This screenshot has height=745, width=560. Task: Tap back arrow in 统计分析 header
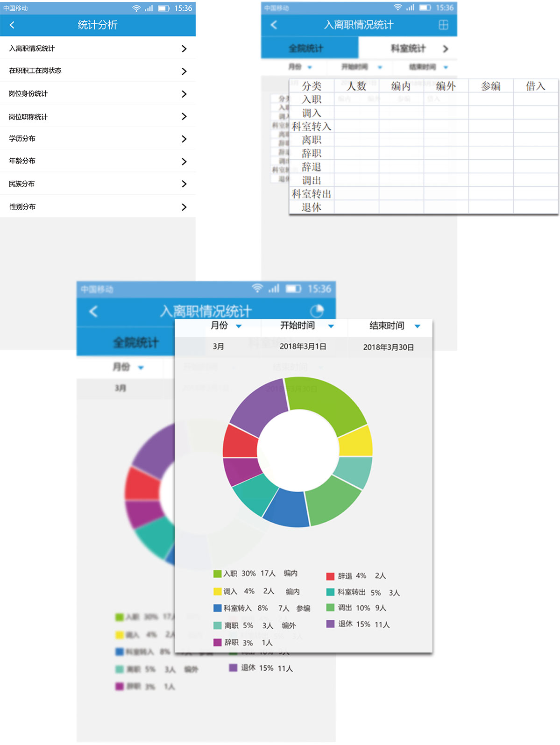[x=12, y=25]
